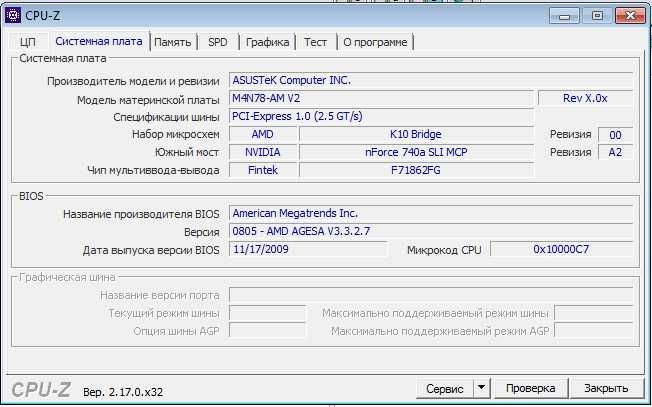Click the empty Опция шины AGP field

[267, 331]
